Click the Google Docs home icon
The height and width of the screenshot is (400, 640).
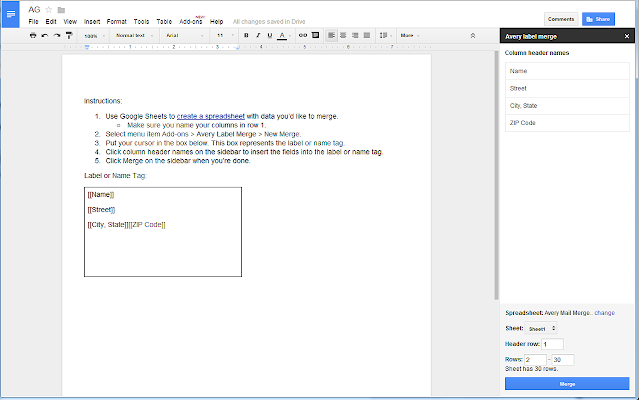coord(11,15)
